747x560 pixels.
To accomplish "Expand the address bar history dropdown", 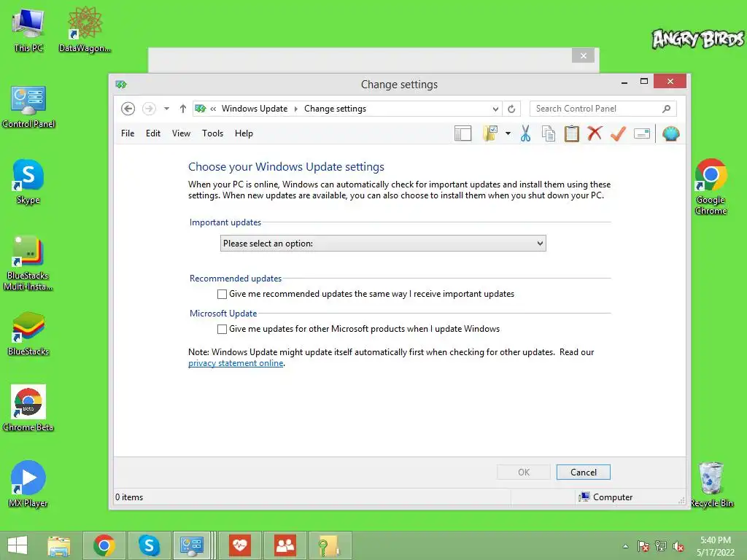I will tap(495, 109).
